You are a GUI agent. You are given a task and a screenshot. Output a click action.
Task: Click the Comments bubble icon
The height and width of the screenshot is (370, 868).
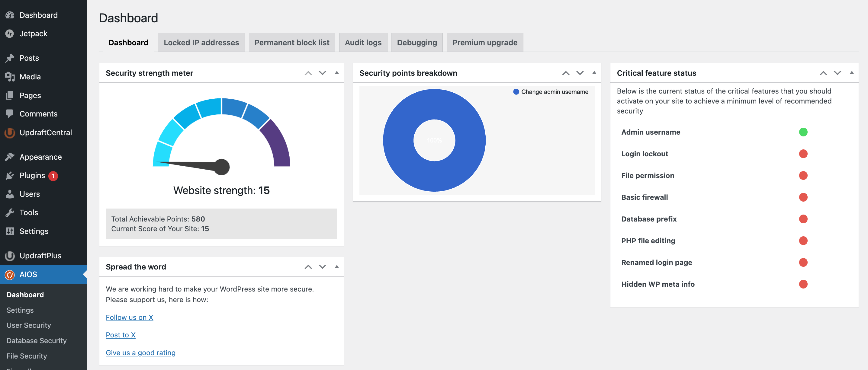point(10,114)
